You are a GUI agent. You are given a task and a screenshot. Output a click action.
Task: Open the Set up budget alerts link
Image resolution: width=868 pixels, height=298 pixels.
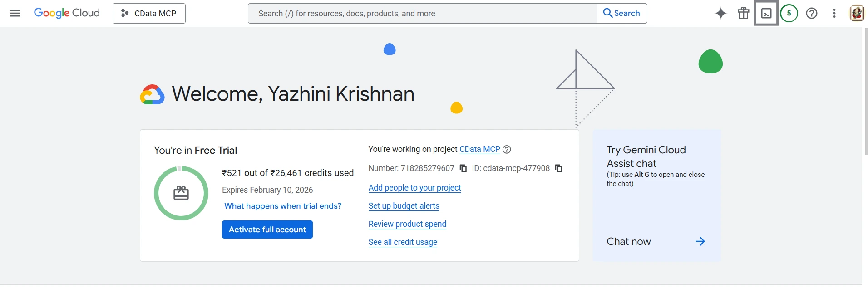(x=404, y=206)
